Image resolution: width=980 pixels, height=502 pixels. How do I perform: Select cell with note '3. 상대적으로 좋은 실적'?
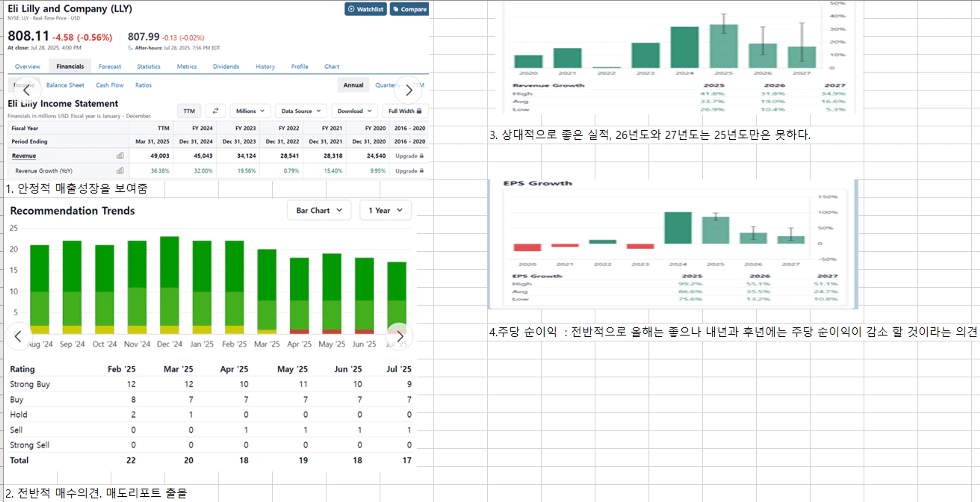coord(650,135)
